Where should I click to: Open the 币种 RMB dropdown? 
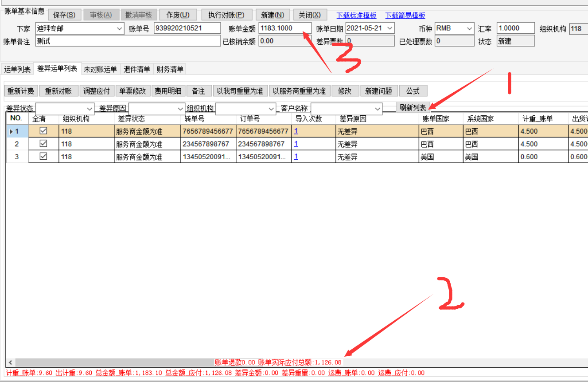tap(470, 28)
